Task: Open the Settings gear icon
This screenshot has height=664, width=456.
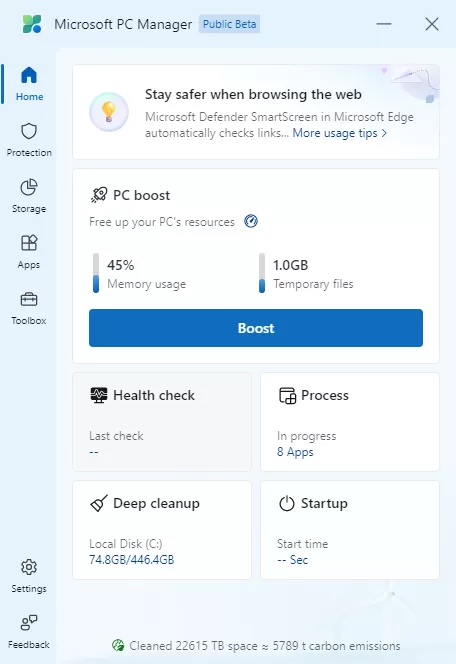Action: click(29, 567)
